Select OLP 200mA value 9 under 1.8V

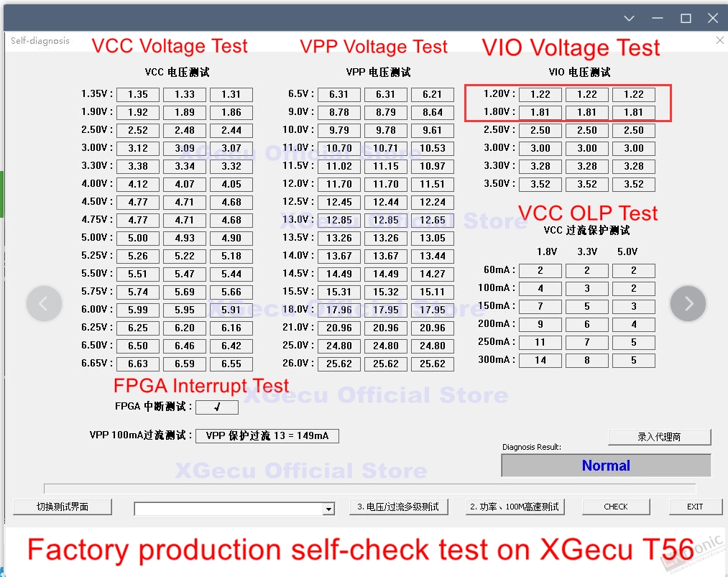[x=540, y=325]
